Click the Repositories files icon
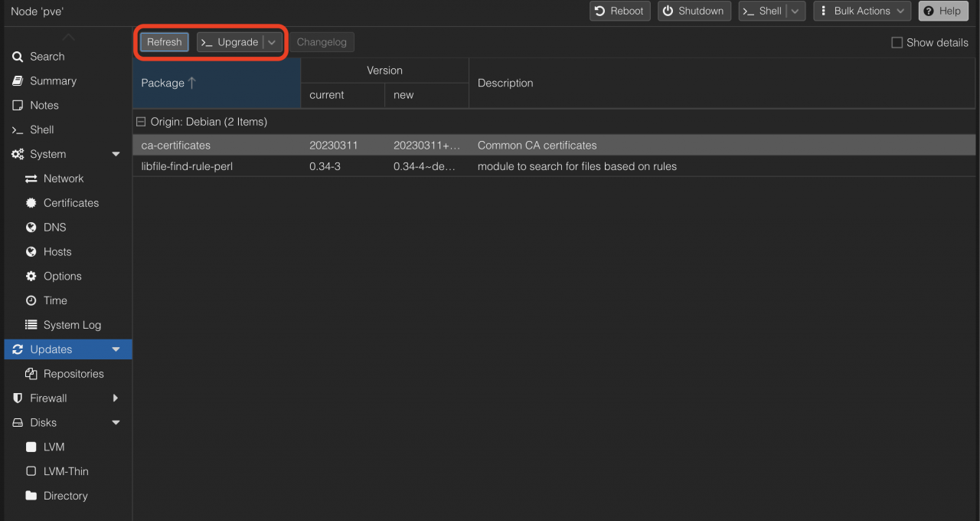This screenshot has height=521, width=980. [x=31, y=374]
